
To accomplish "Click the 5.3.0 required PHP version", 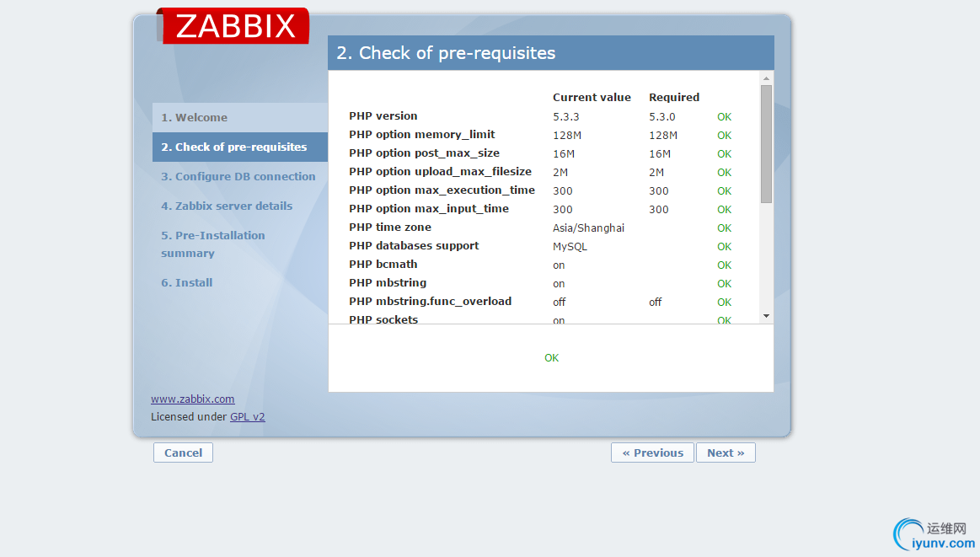I will click(x=661, y=117).
